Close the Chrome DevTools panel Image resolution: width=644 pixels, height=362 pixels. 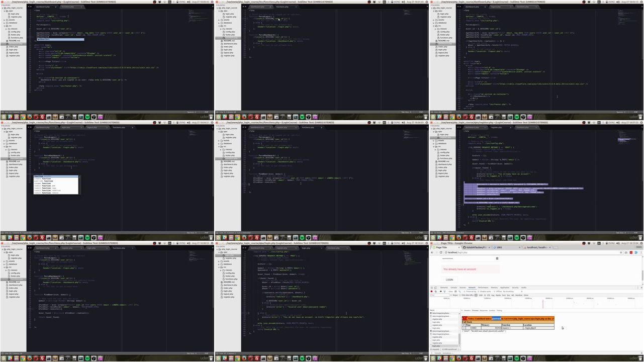tap(641, 288)
